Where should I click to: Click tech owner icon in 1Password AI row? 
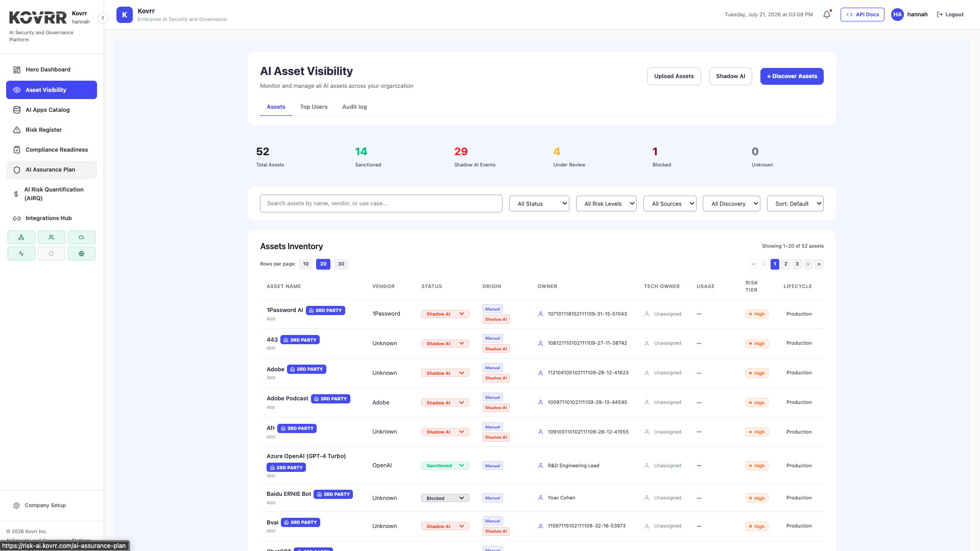pos(647,314)
